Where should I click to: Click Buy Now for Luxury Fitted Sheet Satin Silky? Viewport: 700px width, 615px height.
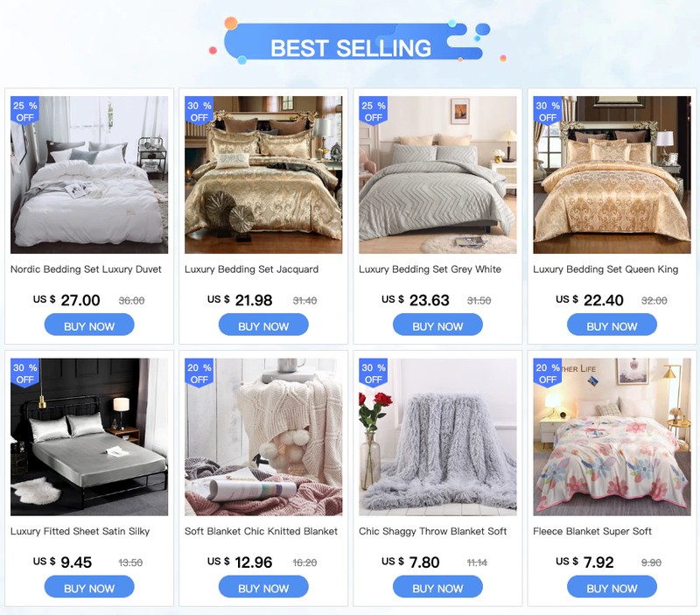(x=89, y=587)
